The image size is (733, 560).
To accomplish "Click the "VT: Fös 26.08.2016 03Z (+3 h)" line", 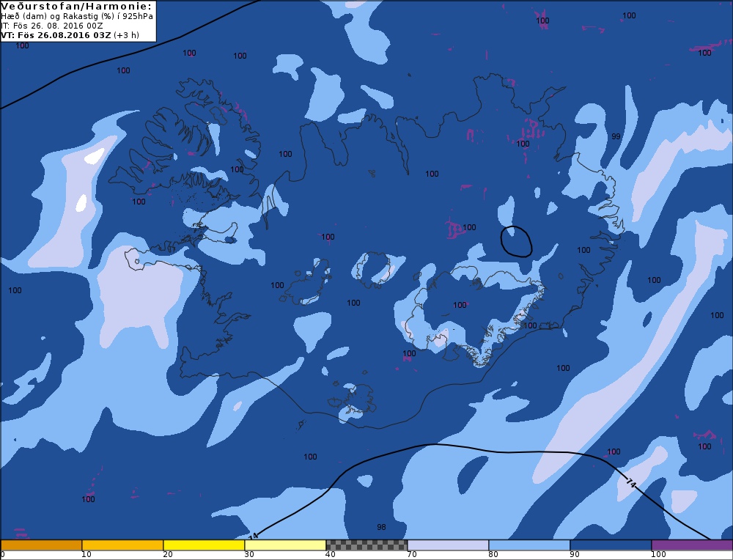I will click(x=70, y=35).
